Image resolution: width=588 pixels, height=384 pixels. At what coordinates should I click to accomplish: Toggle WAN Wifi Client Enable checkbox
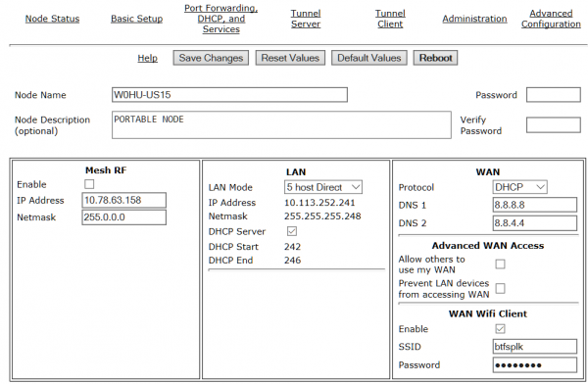tap(500, 329)
